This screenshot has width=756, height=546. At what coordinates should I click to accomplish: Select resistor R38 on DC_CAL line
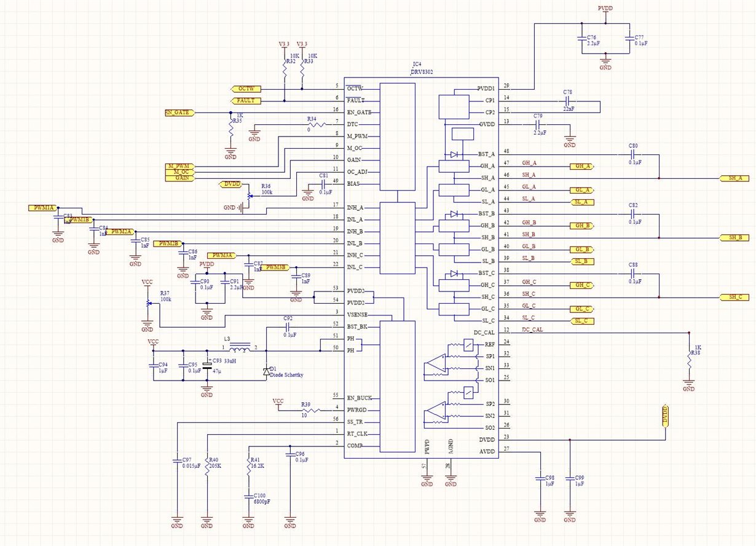click(689, 361)
